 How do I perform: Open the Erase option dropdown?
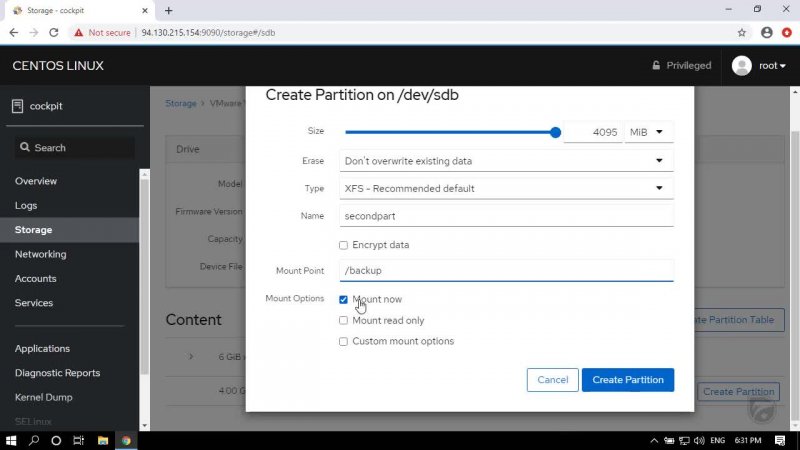click(x=505, y=160)
